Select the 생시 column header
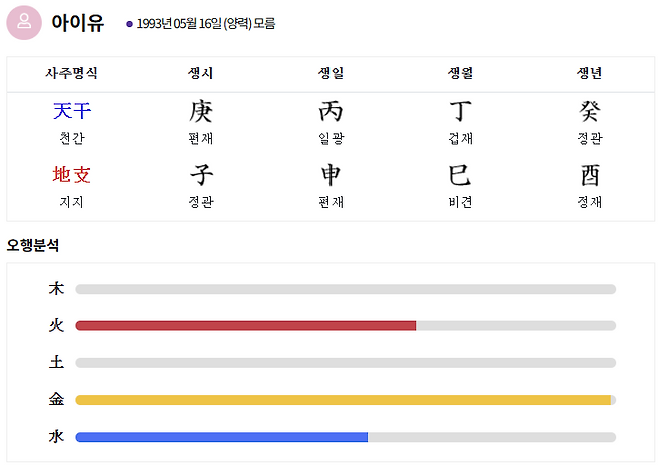Viewport: 658px width, 465px height. coord(201,74)
